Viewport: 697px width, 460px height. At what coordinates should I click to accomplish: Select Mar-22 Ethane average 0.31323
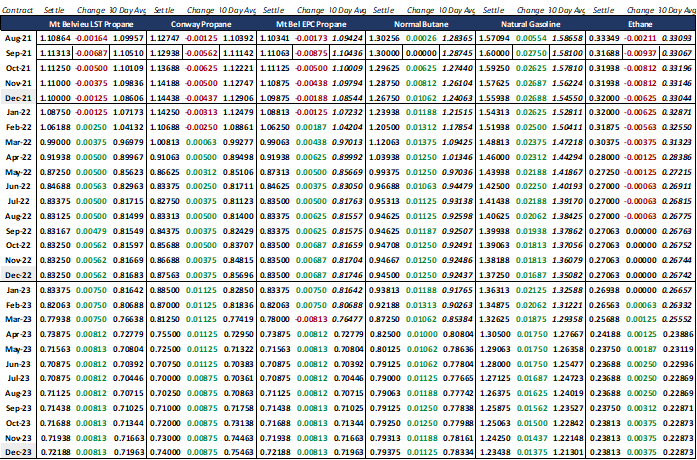pos(679,142)
